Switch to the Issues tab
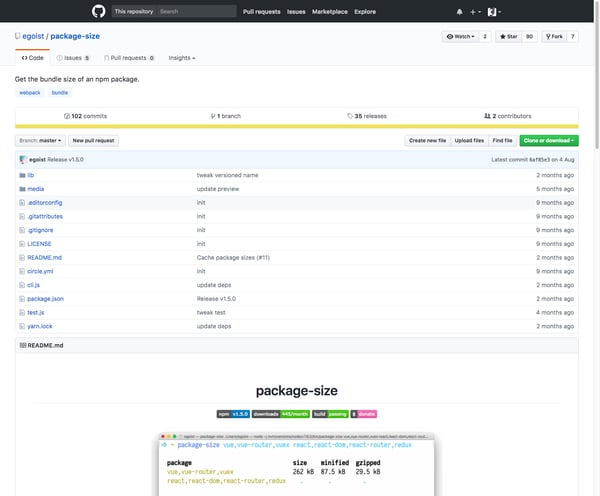This screenshot has width=600, height=496. 73,58
